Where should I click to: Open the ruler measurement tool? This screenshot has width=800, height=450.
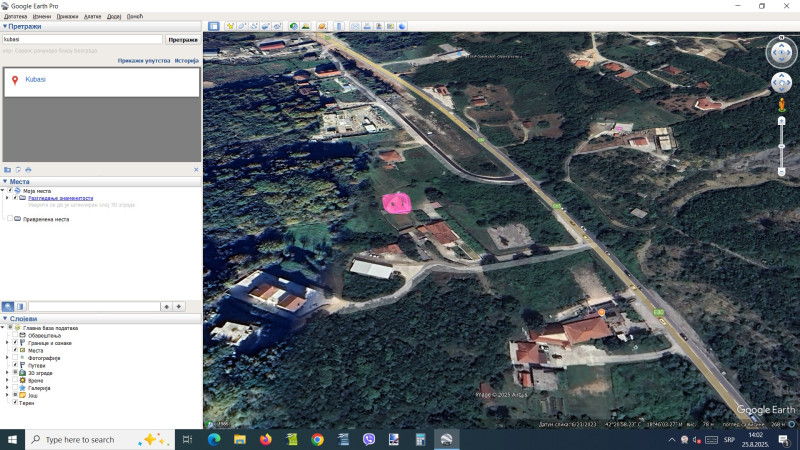point(339,26)
